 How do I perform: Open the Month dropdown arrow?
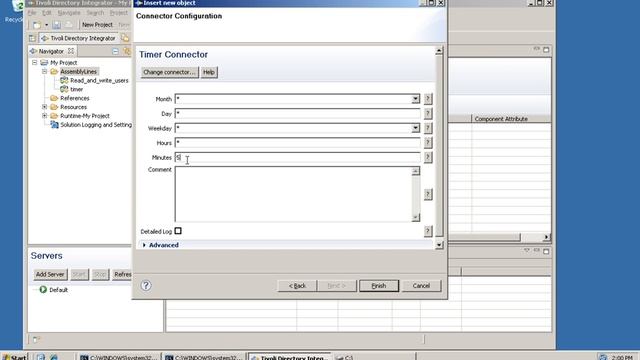[x=415, y=99]
